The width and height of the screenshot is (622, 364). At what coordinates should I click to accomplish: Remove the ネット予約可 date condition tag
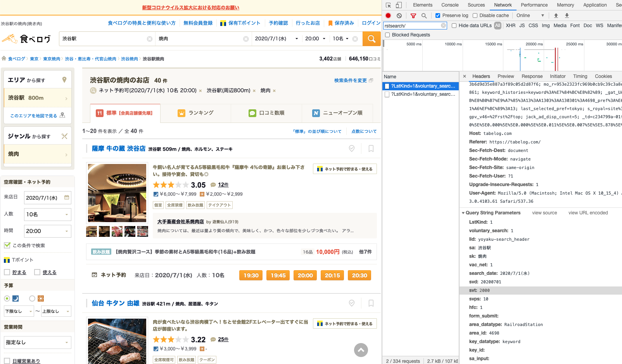(200, 91)
